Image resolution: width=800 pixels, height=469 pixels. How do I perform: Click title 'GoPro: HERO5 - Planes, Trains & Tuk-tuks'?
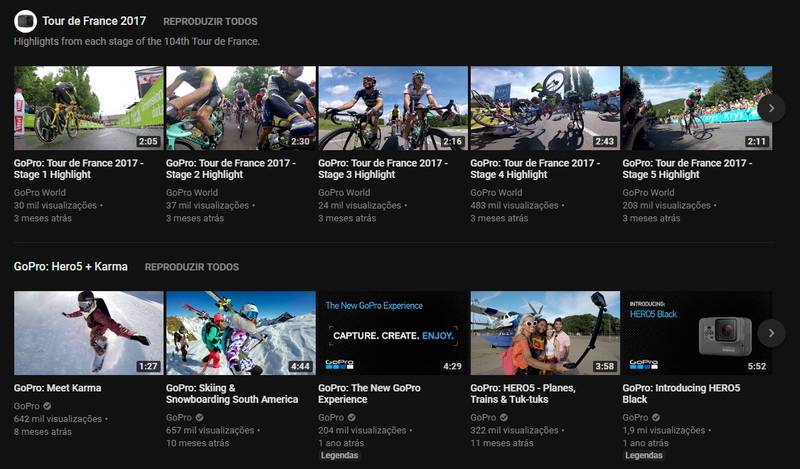pos(522,393)
